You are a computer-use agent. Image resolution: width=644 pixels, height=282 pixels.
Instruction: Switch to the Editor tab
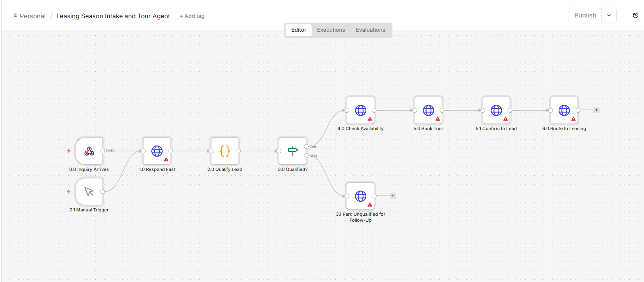pyautogui.click(x=299, y=30)
